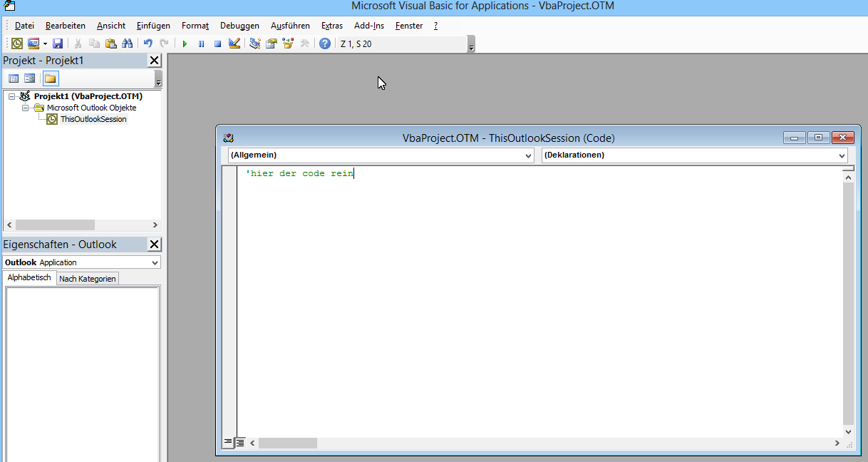
Task: Open the Ansicht menu
Action: [111, 26]
